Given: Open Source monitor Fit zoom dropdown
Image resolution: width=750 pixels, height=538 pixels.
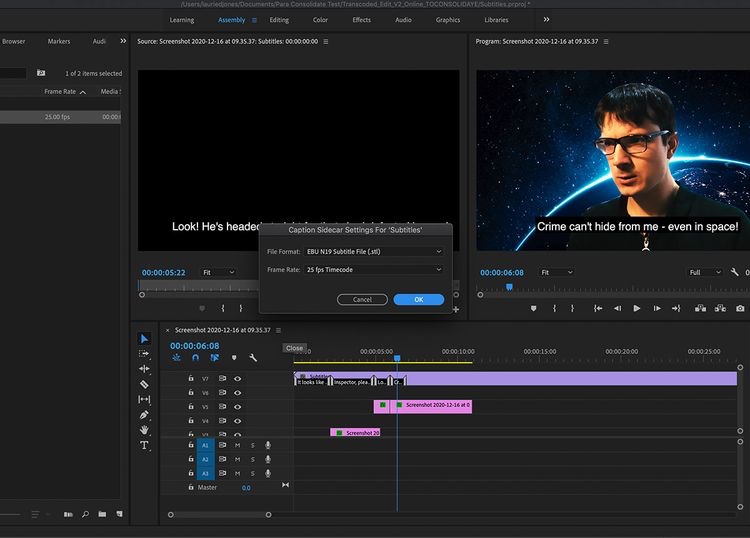Looking at the screenshot, I should coord(218,272).
